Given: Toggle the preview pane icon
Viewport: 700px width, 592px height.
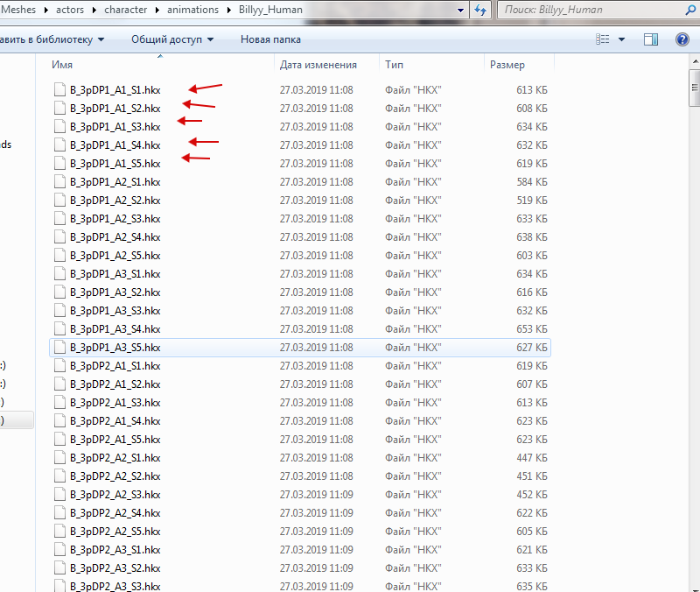Looking at the screenshot, I should click(x=650, y=39).
